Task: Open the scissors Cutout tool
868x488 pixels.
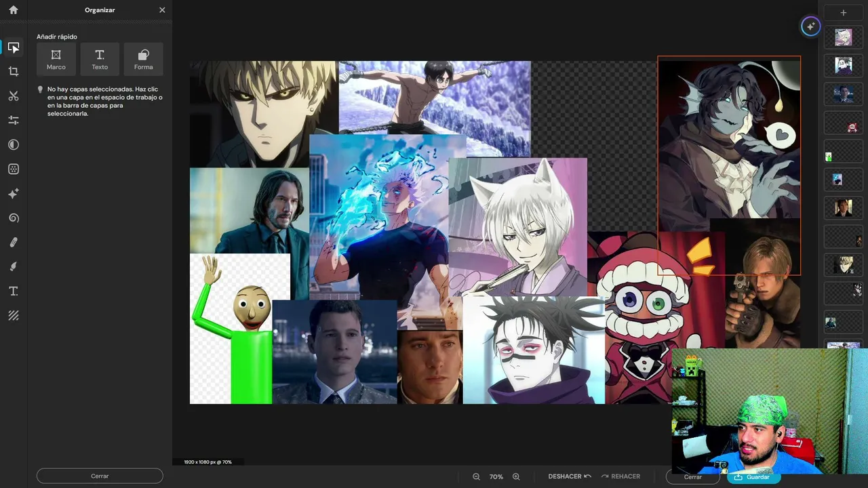Action: 14,96
